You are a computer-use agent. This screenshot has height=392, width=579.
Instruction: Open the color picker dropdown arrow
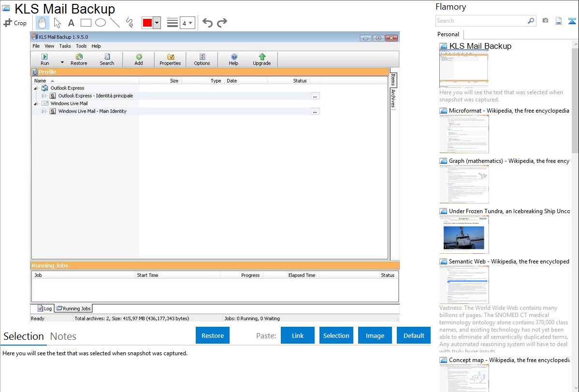point(157,23)
